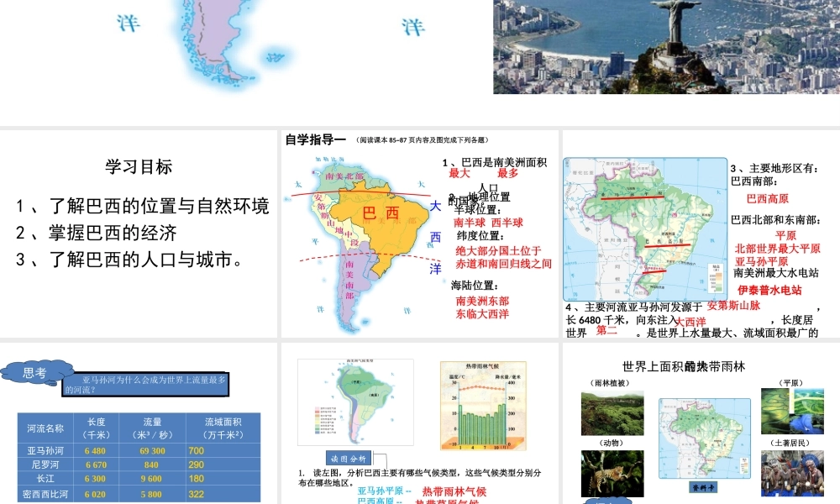Click the red answer 亚马孙平原 under 北部世界最大平原

point(761,261)
